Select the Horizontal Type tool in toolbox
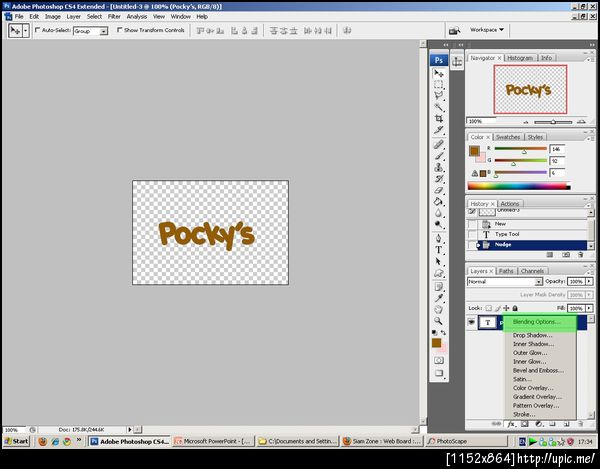The height and width of the screenshot is (469, 600). (x=439, y=250)
